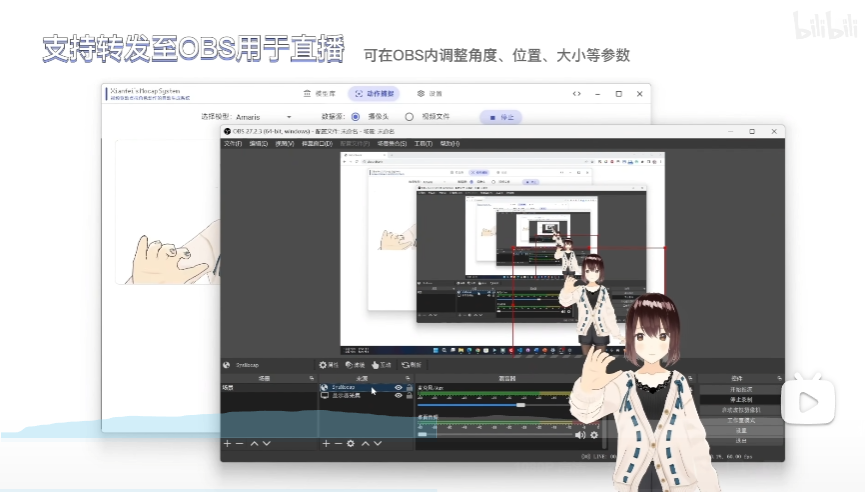Open the 模型库 tab in the Mocap window

point(319,94)
